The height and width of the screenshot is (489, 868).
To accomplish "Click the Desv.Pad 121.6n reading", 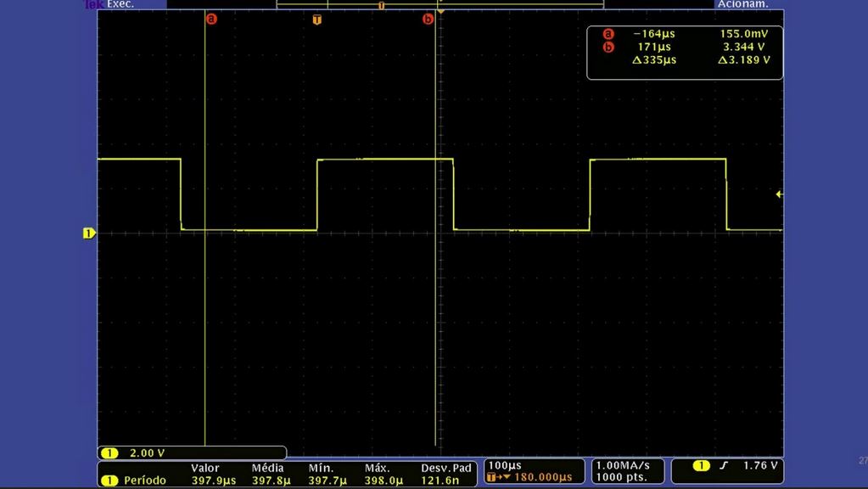I will (440, 481).
